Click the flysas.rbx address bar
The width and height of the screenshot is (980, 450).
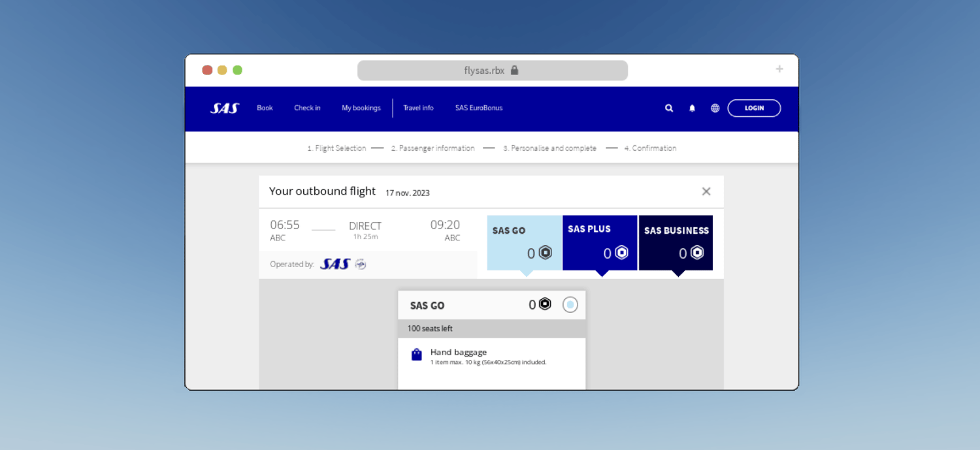[493, 71]
